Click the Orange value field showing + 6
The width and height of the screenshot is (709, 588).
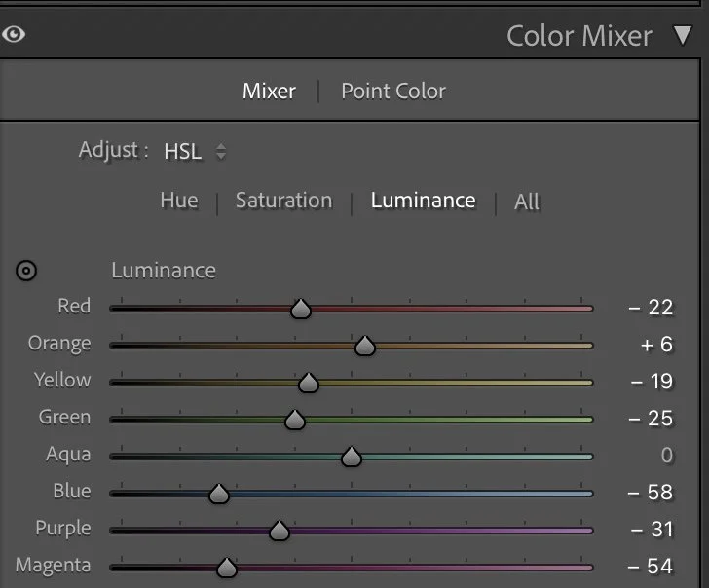[x=656, y=345]
